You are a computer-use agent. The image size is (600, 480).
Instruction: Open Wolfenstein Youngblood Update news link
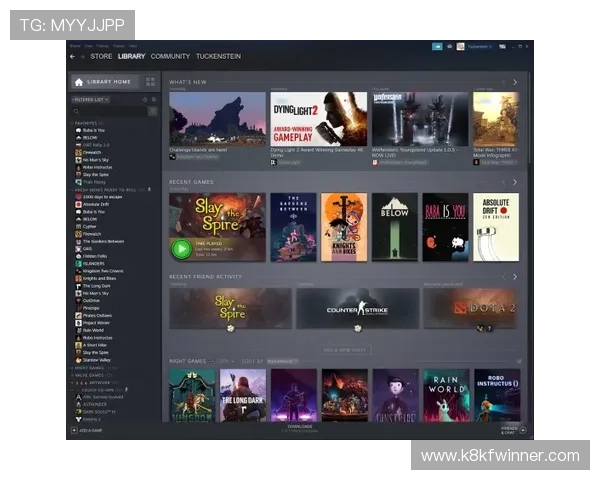point(413,153)
